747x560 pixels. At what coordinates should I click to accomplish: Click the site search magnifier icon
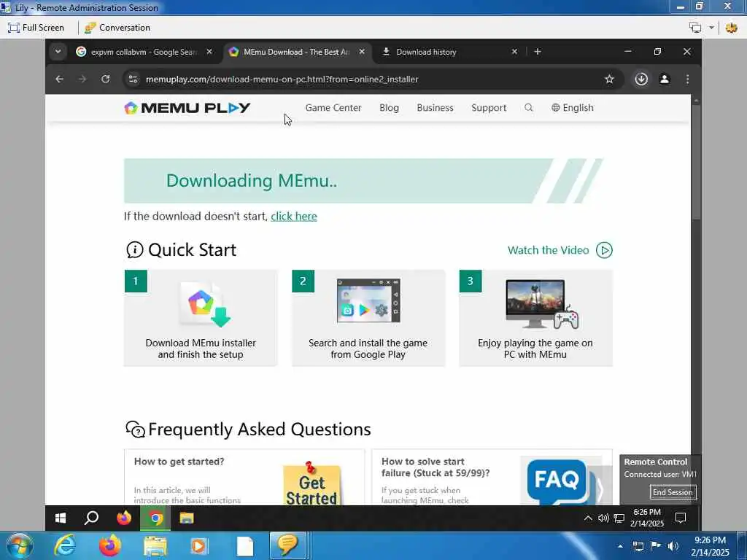pyautogui.click(x=528, y=108)
